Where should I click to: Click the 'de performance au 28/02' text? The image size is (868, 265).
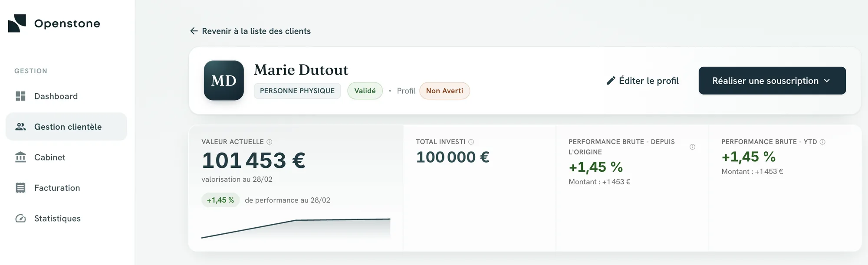tap(287, 200)
